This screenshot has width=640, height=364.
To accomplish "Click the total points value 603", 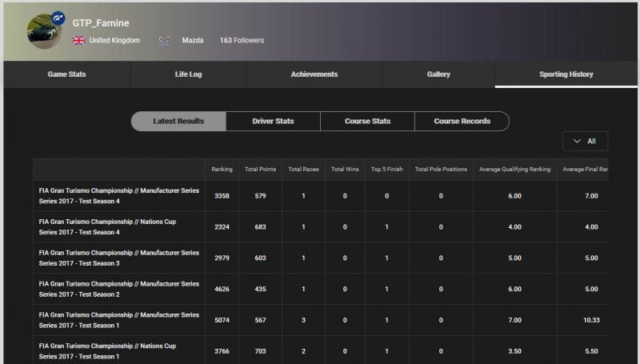I will pos(261,258).
